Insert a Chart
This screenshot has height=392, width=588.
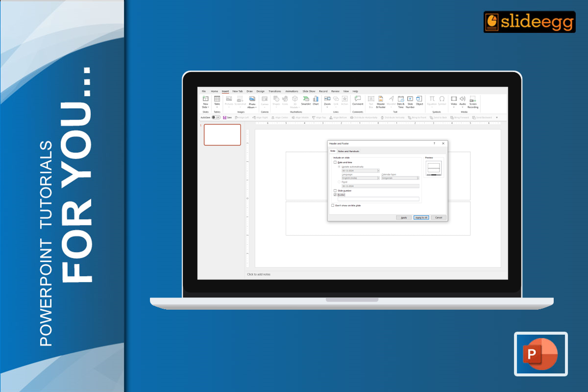(x=315, y=99)
